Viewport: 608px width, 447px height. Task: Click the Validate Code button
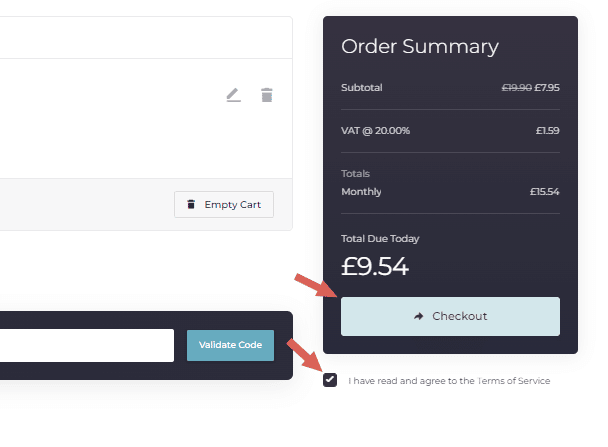click(x=230, y=345)
